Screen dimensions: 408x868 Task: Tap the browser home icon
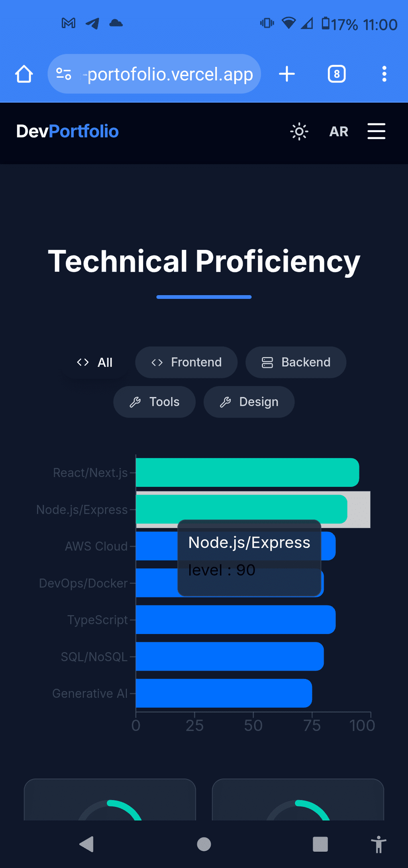(24, 74)
